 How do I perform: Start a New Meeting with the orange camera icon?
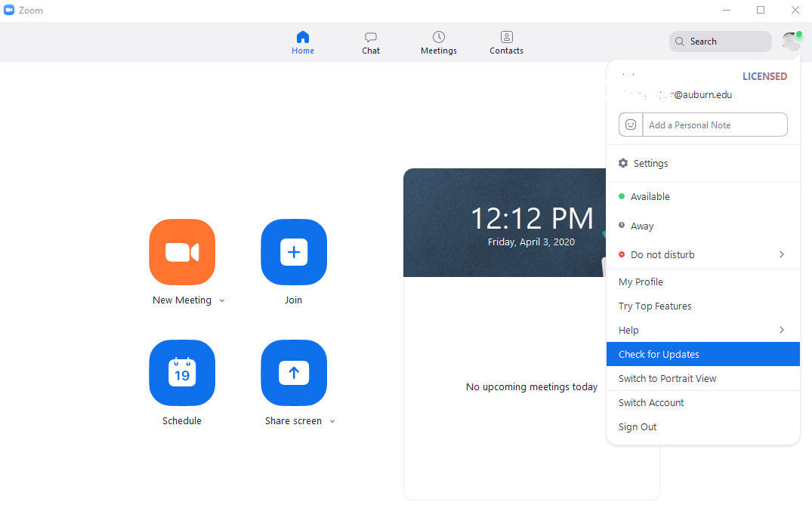[182, 252]
